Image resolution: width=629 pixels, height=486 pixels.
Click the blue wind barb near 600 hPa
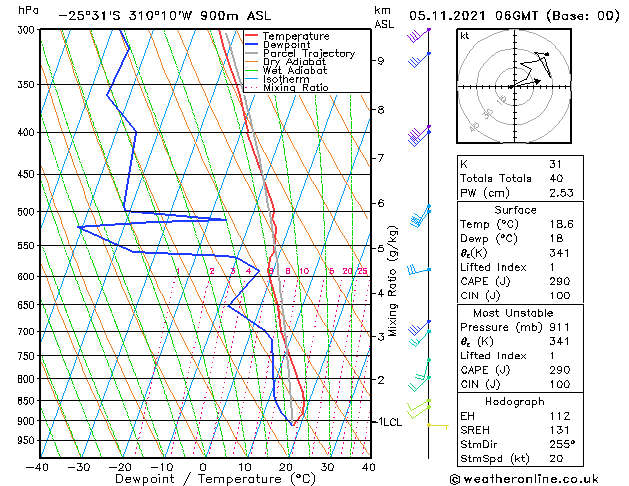tap(419, 270)
